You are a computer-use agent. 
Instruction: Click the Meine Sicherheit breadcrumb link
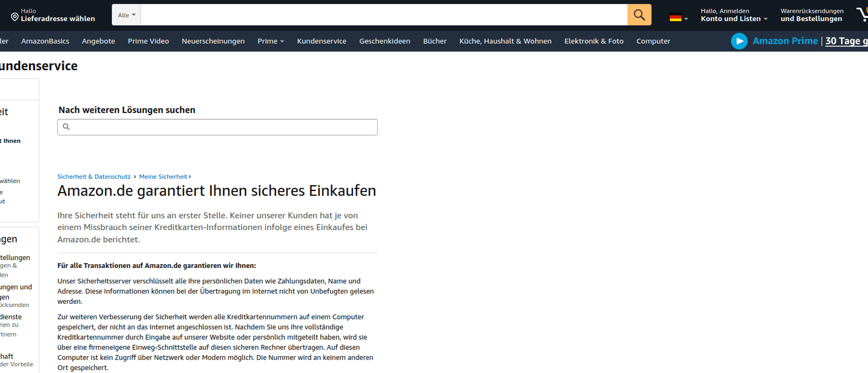pyautogui.click(x=163, y=177)
